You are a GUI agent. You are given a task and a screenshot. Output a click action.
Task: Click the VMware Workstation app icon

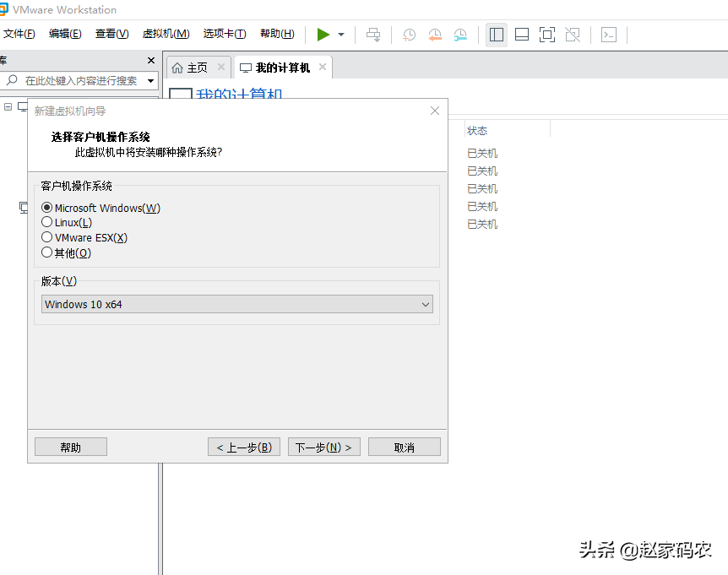pyautogui.click(x=3, y=9)
